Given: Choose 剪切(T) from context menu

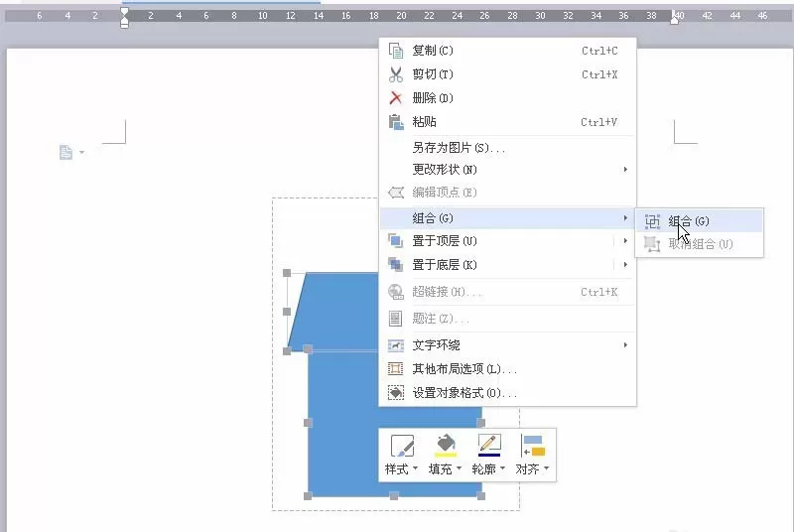Looking at the screenshot, I should 507,74.
